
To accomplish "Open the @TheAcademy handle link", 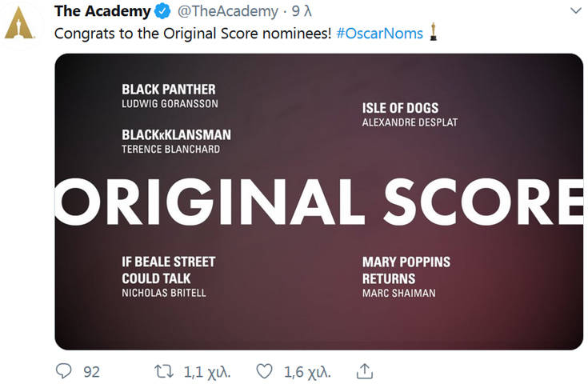I will (228, 11).
